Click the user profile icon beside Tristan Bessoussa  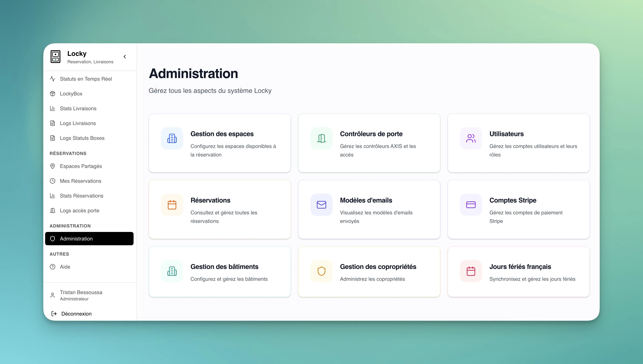tap(53, 295)
